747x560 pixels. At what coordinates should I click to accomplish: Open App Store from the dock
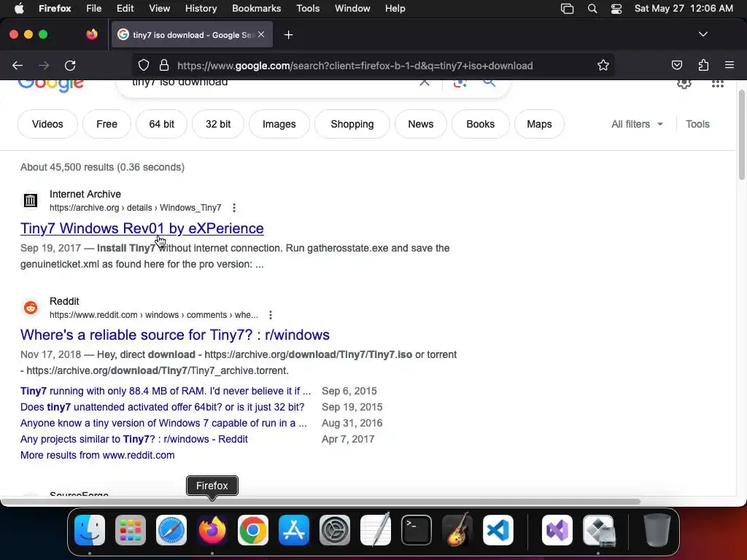tap(294, 530)
